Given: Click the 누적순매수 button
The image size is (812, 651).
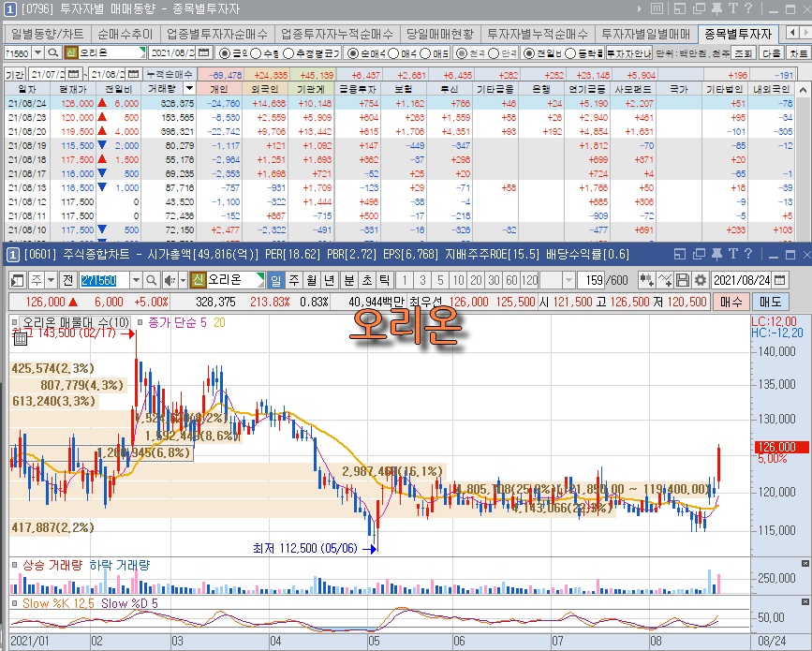Looking at the screenshot, I should tap(169, 74).
